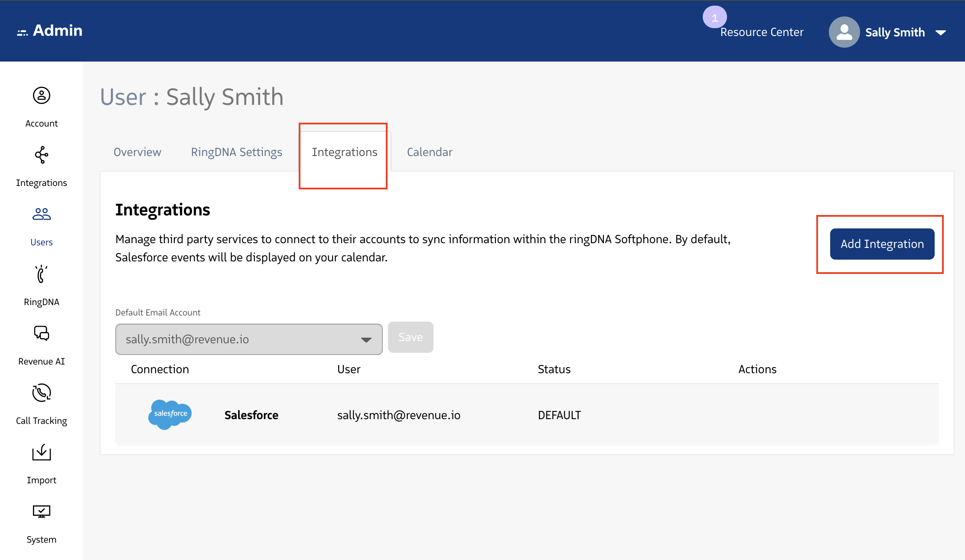Viewport: 965px width, 560px height.
Task: Open the Account sidebar icon
Action: pos(42,96)
